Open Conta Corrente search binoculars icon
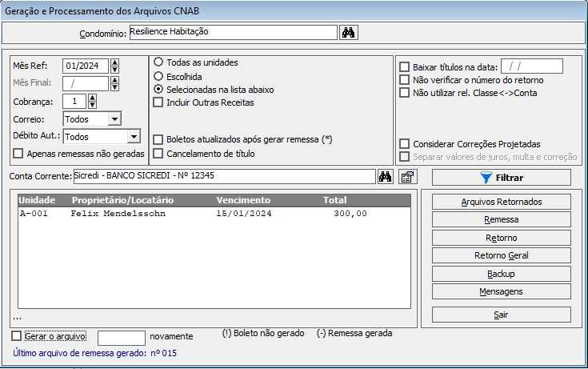This screenshot has height=369, width=588. tap(385, 176)
